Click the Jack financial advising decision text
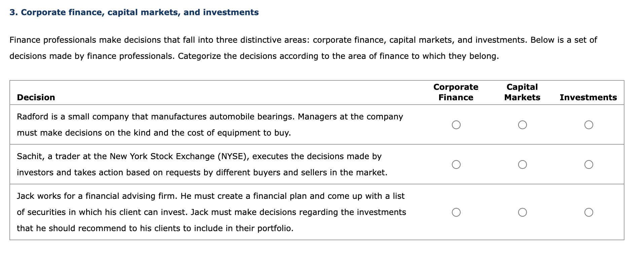 point(211,212)
